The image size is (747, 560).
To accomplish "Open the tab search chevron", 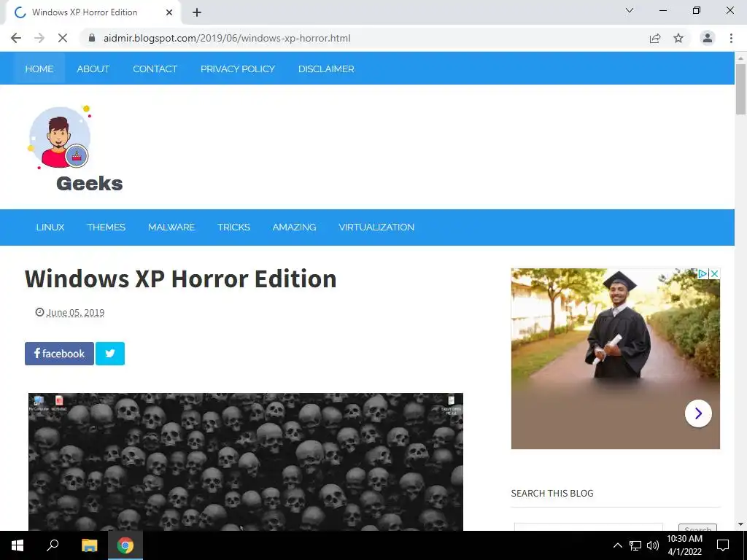I will tap(630, 10).
